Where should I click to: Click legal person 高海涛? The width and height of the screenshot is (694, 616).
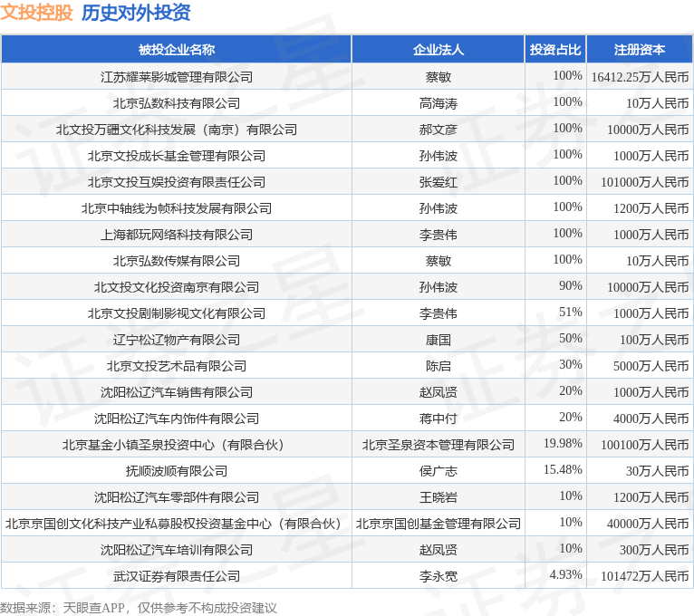pyautogui.click(x=439, y=103)
